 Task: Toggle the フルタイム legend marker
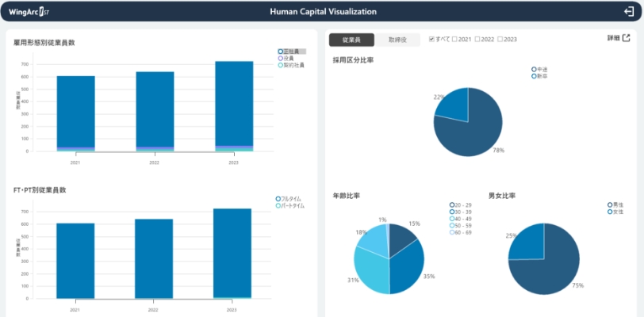click(278, 199)
